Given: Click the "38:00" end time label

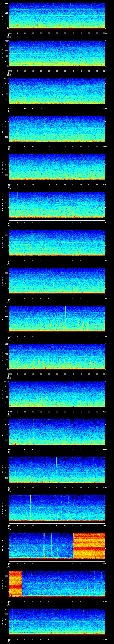Looking at the screenshot, I should click(x=105, y=336).
